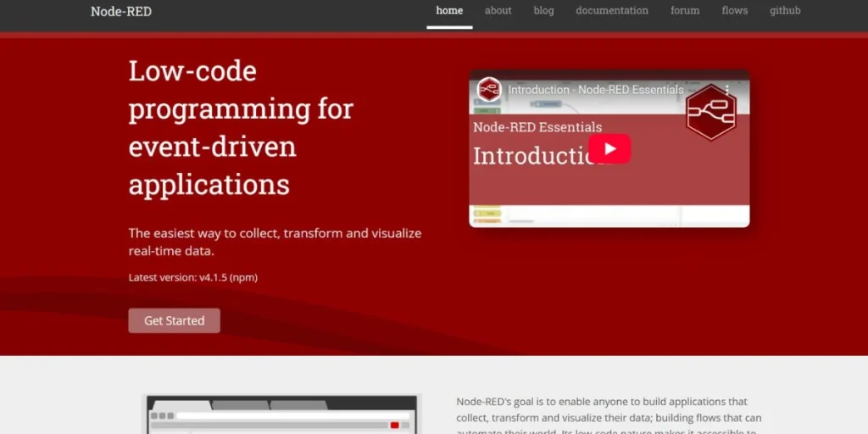The height and width of the screenshot is (434, 868).
Task: Click the editor screenshot thumbnail below
Action: click(x=281, y=414)
